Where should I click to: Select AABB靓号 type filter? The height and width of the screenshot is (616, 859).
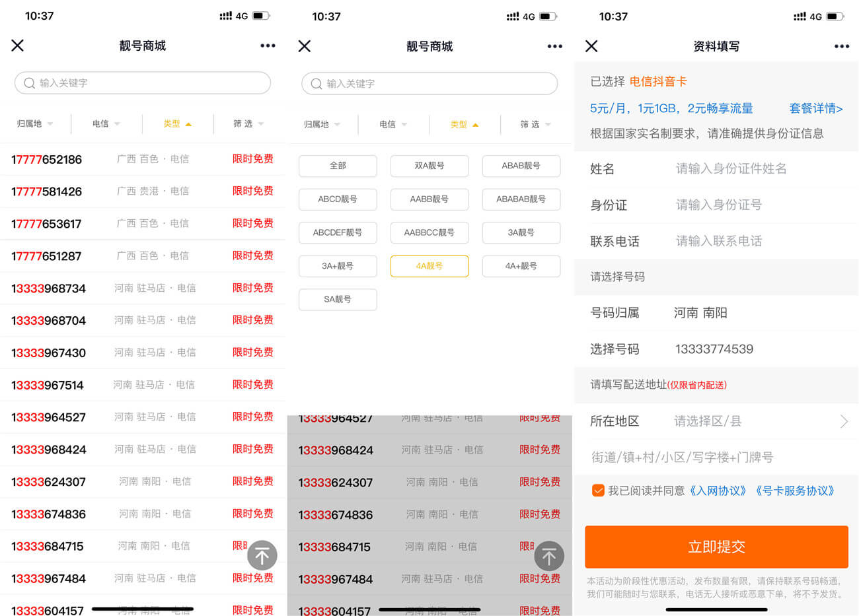pos(429,199)
